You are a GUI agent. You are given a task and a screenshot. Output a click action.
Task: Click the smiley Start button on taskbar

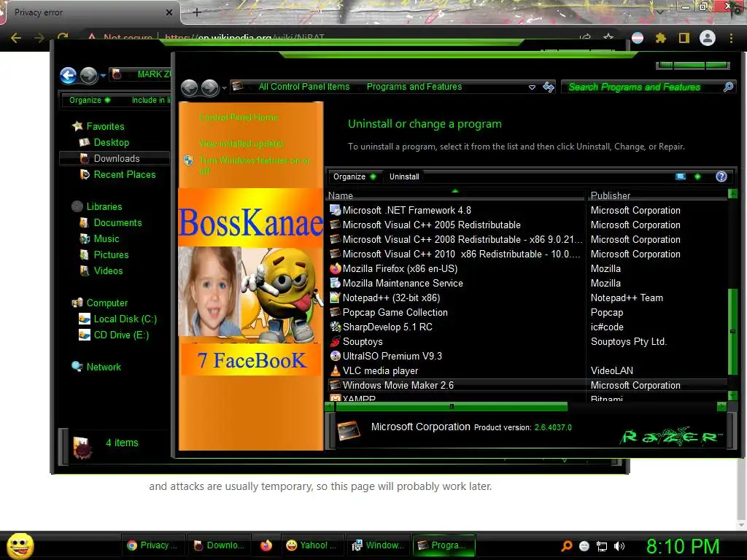pos(20,545)
